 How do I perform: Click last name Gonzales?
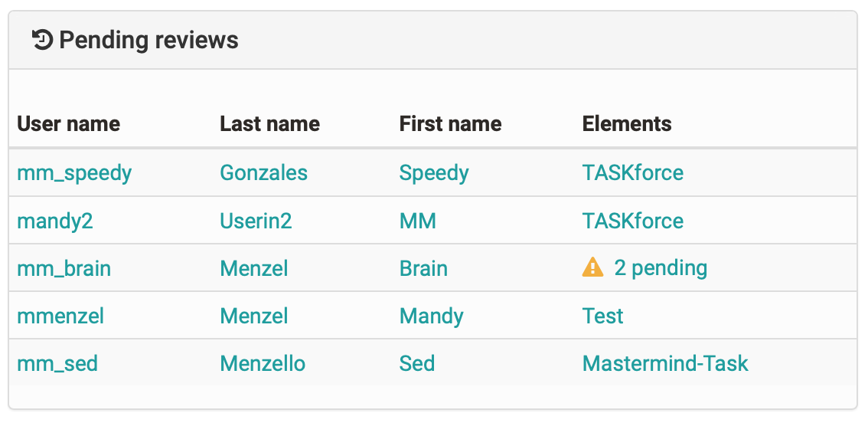263,173
